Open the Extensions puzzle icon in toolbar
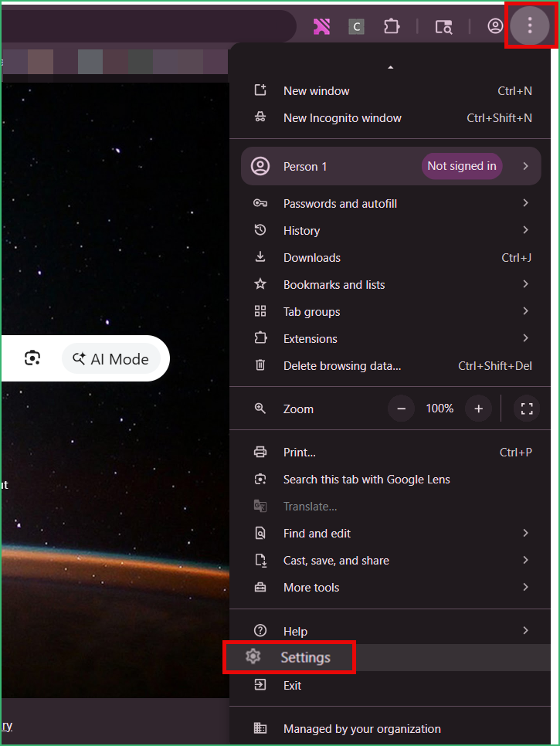The height and width of the screenshot is (746, 560). (391, 26)
